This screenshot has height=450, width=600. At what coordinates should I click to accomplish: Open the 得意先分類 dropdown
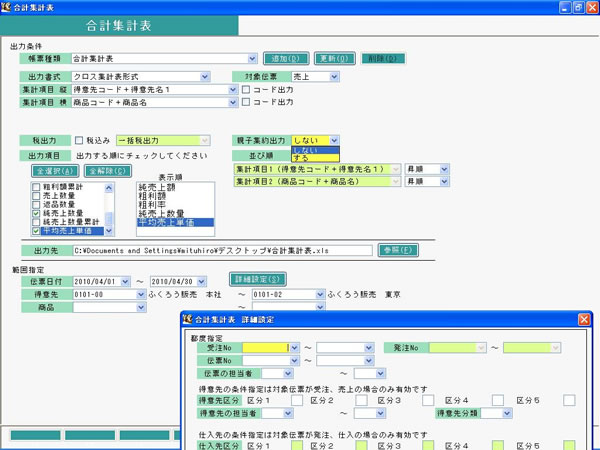point(507,413)
